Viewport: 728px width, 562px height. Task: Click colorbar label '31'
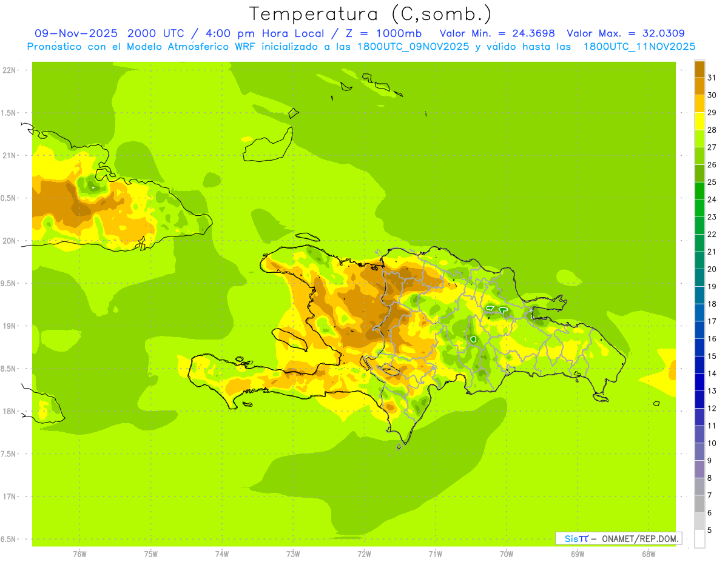tap(712, 78)
